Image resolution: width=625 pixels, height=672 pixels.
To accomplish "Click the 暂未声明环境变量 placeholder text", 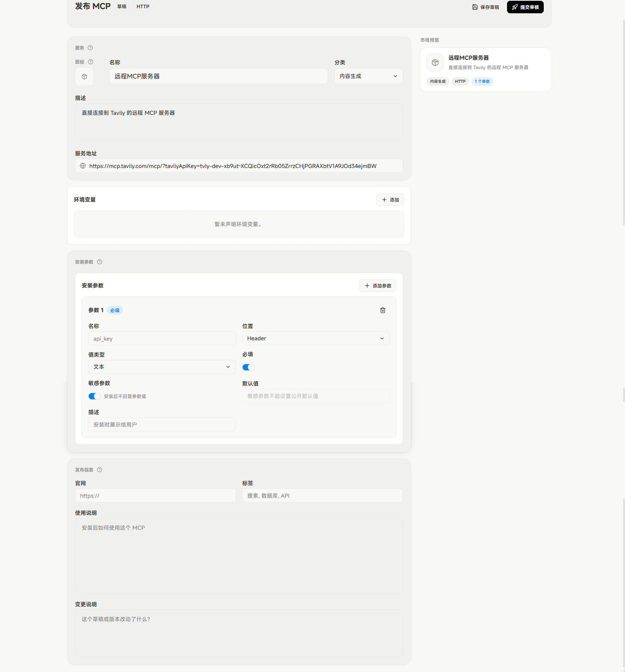I will pyautogui.click(x=239, y=224).
